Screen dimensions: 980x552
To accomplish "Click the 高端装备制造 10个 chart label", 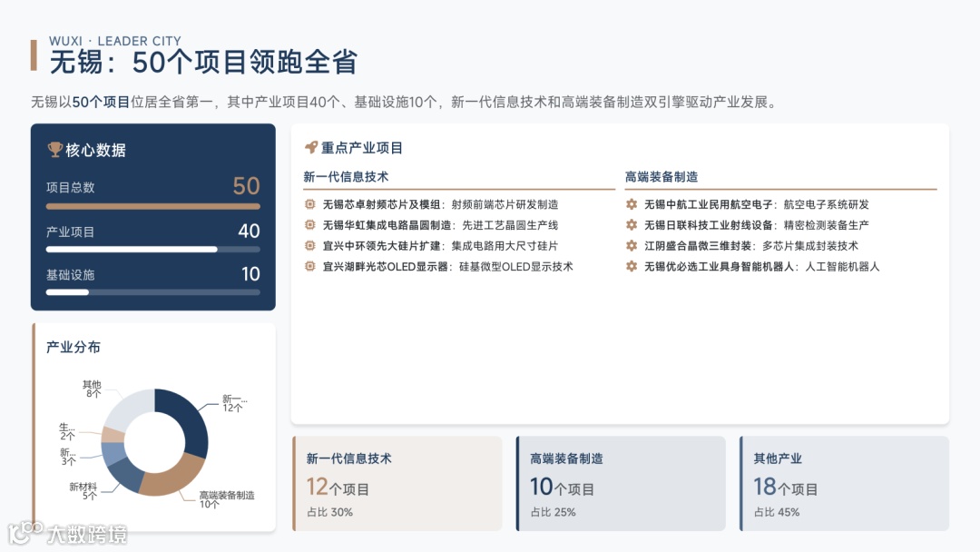I will pyautogui.click(x=227, y=499).
